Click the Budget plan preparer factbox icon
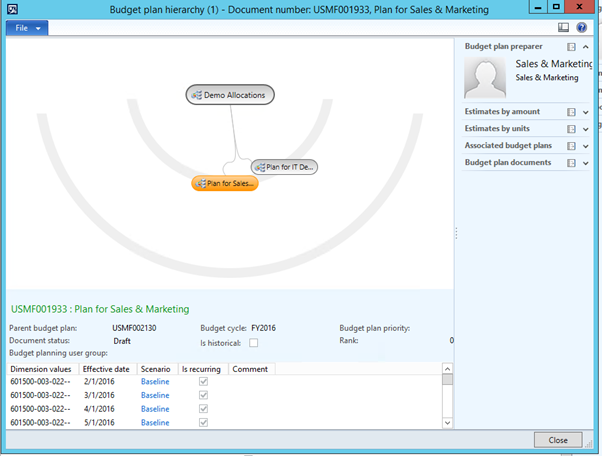The image size is (602, 456). pyautogui.click(x=571, y=47)
